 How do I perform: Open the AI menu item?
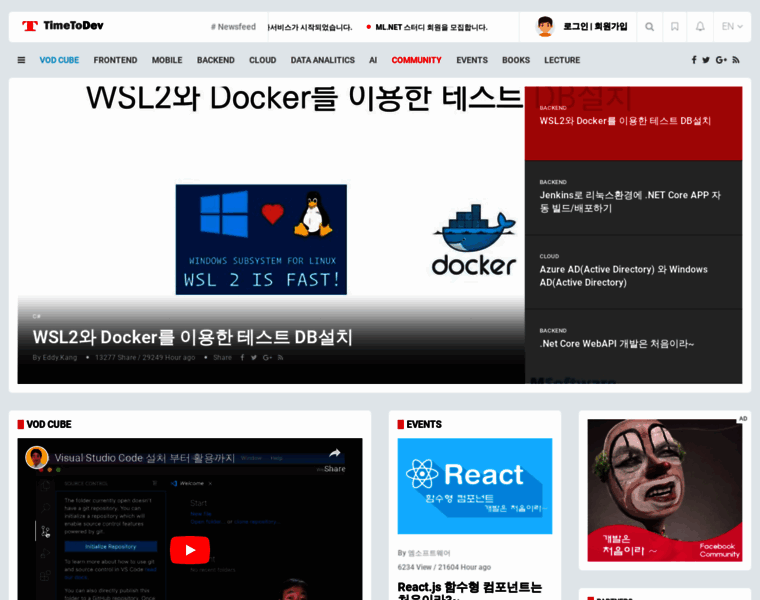coord(373,60)
